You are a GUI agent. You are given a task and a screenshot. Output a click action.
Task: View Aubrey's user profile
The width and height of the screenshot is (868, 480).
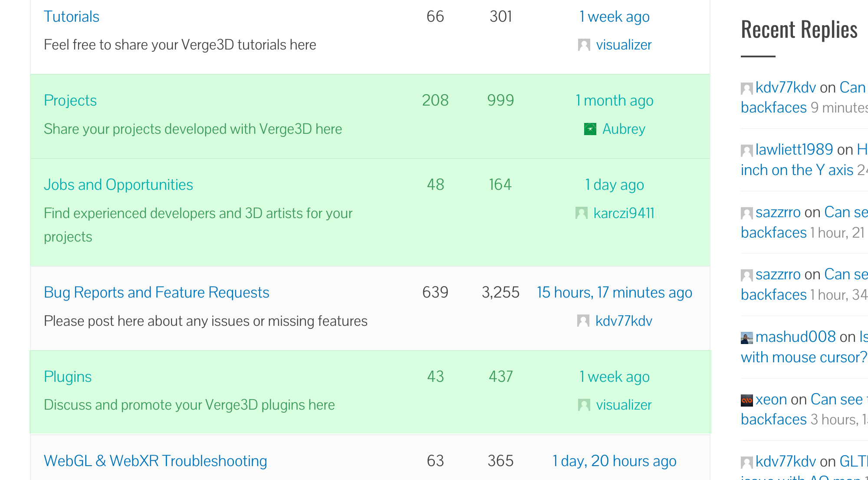click(x=624, y=129)
